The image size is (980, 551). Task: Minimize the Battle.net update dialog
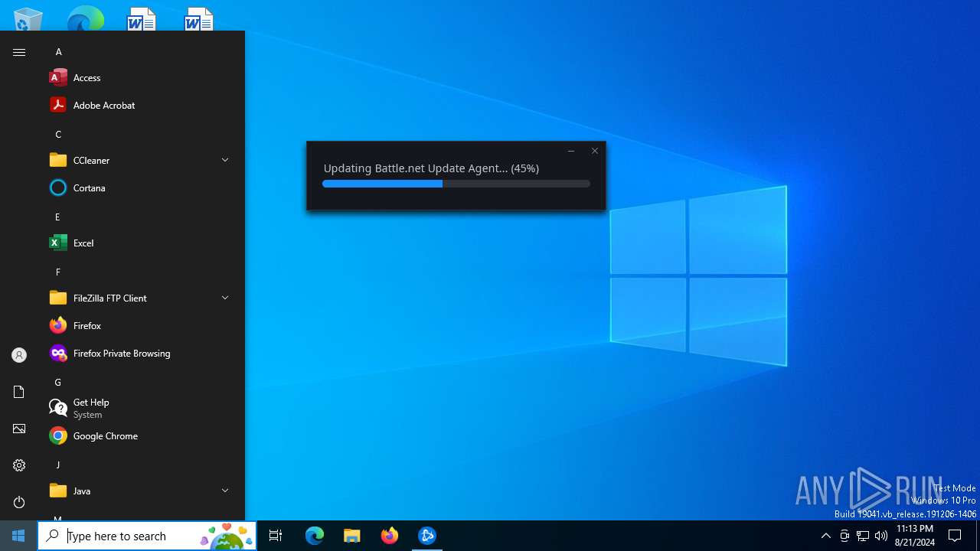(x=571, y=151)
